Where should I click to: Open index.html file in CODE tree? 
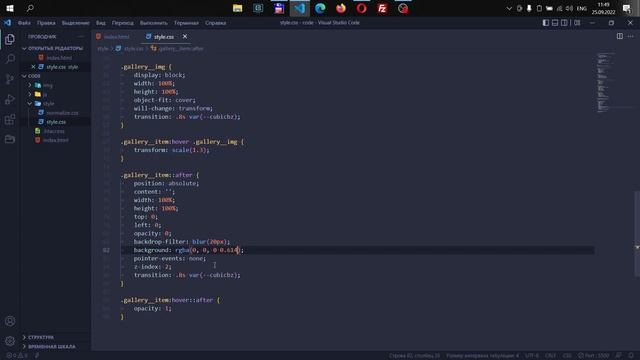point(56,140)
